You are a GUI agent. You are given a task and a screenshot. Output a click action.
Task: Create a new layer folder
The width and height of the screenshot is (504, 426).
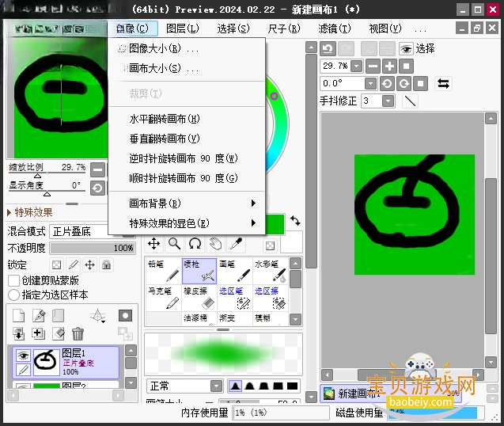[59, 316]
